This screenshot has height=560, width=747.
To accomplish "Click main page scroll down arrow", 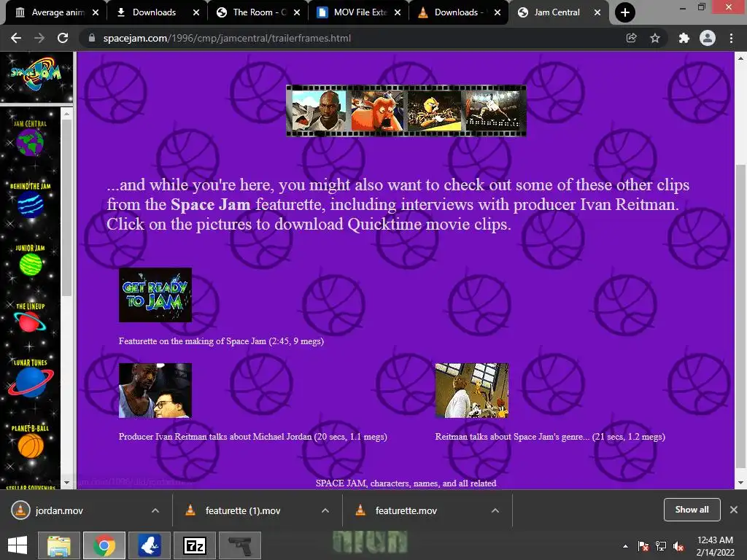I will tap(740, 483).
